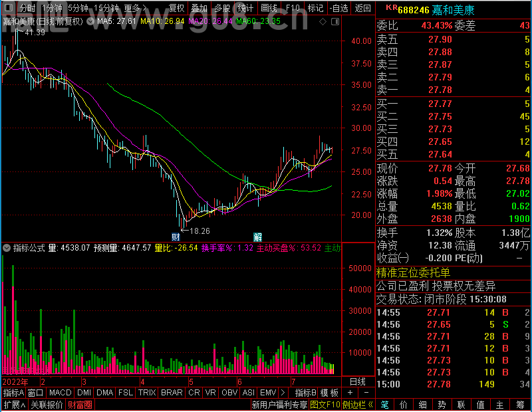Open the 财富圈 tab
The height and width of the screenshot is (412, 532).
click(x=80, y=405)
